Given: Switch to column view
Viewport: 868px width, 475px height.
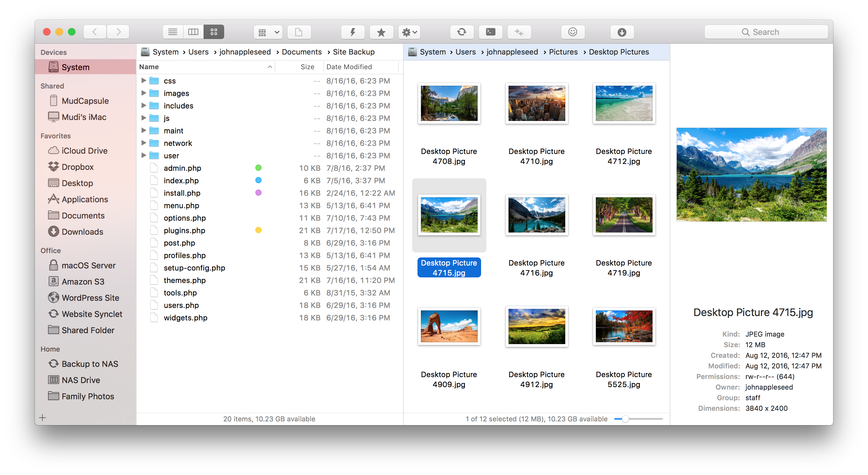Looking at the screenshot, I should coord(193,32).
